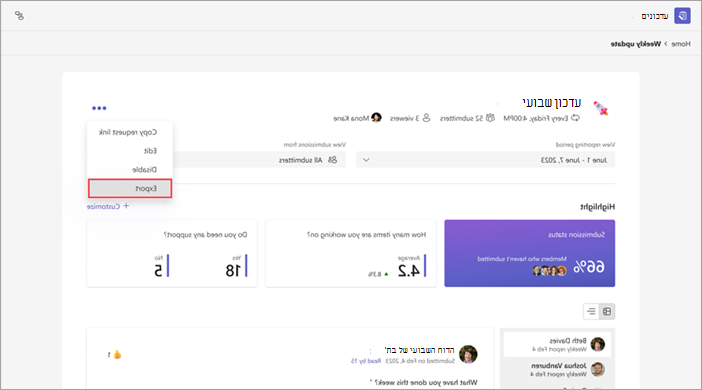Choose Export in the options menu

click(130, 189)
